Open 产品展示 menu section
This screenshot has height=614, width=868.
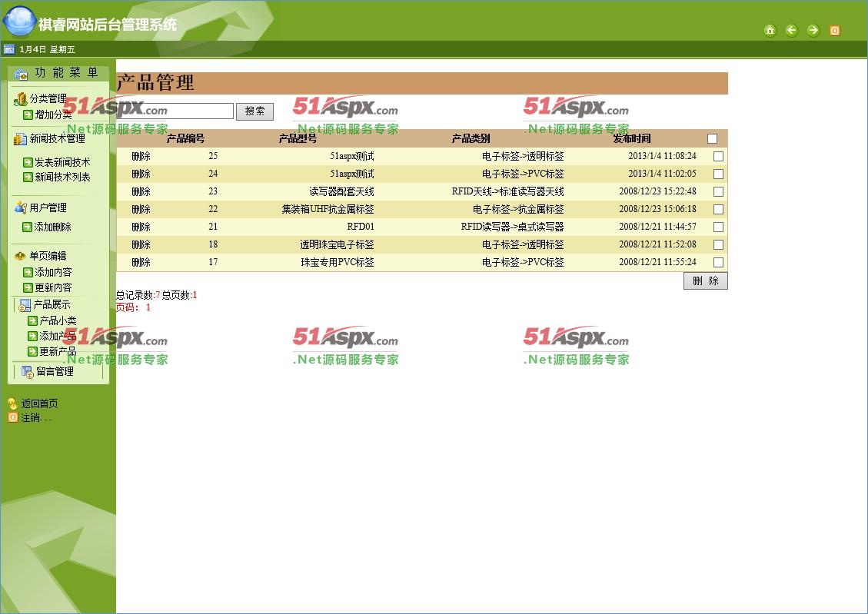tap(52, 305)
